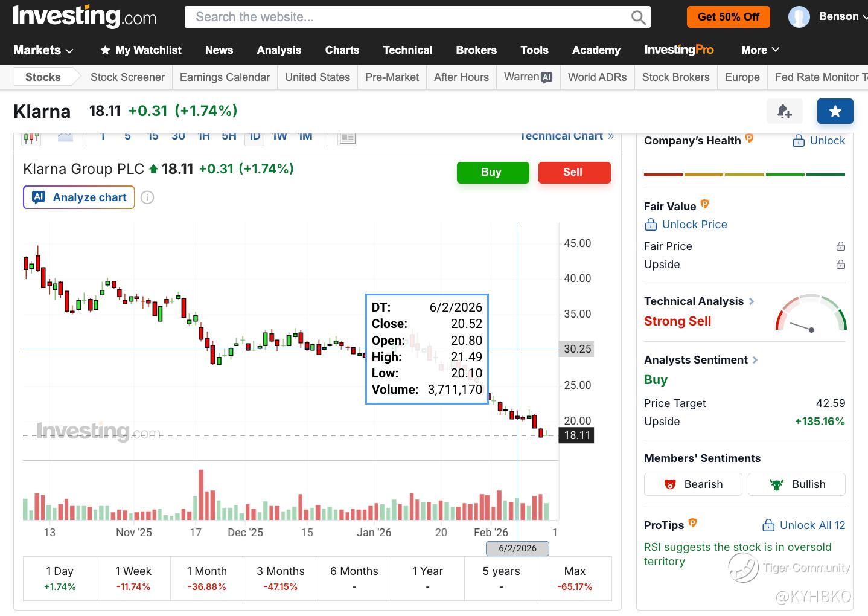Vote Bearish on Klarna sentiment
The width and height of the screenshot is (868, 616).
click(x=693, y=484)
